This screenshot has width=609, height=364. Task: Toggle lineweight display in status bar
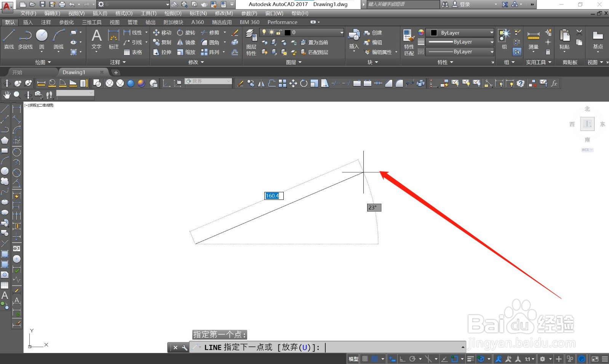click(x=471, y=359)
